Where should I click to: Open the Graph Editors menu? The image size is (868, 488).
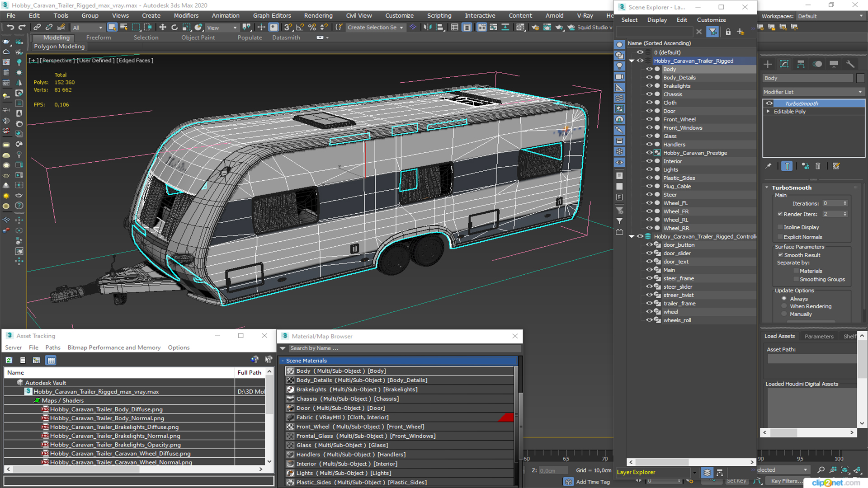[272, 15]
